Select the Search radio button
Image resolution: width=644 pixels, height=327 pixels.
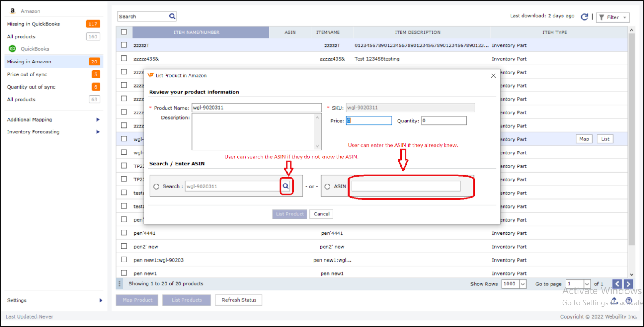coord(156,186)
